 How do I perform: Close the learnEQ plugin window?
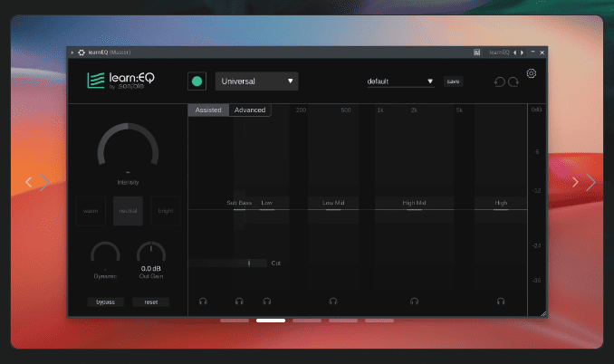click(x=542, y=53)
